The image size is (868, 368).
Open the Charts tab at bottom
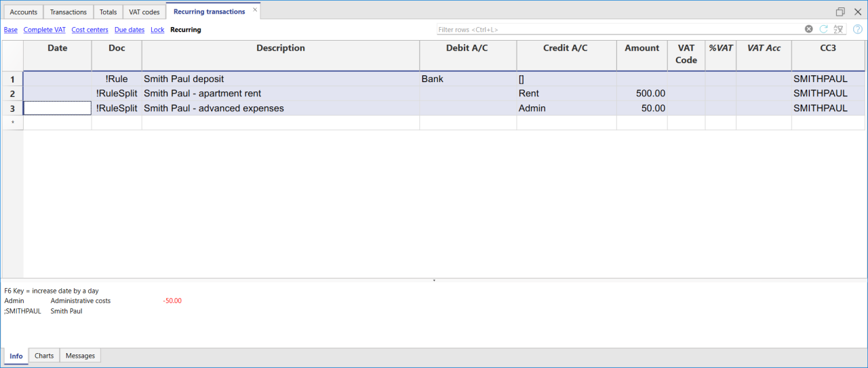[x=44, y=356]
